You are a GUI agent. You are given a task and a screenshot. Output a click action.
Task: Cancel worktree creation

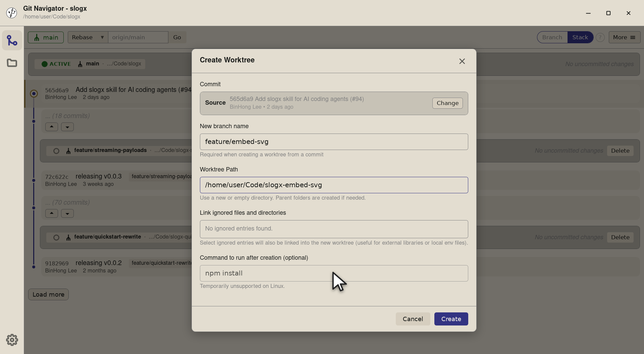[413, 319]
